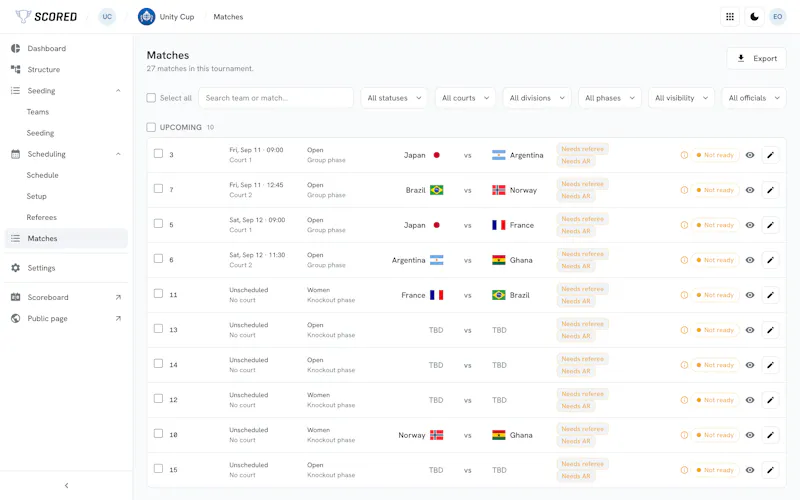Edit match 7 with pencil icon
The height and width of the screenshot is (500, 800).
(770, 190)
